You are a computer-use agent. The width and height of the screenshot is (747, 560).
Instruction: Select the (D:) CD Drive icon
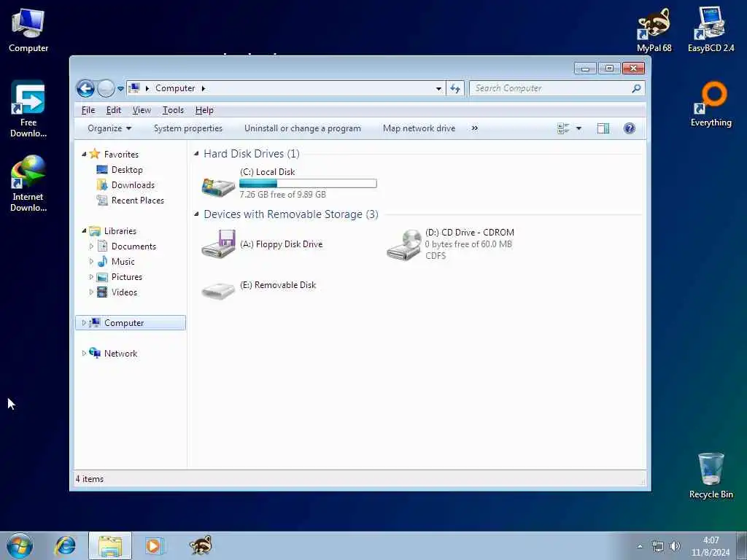coord(404,245)
